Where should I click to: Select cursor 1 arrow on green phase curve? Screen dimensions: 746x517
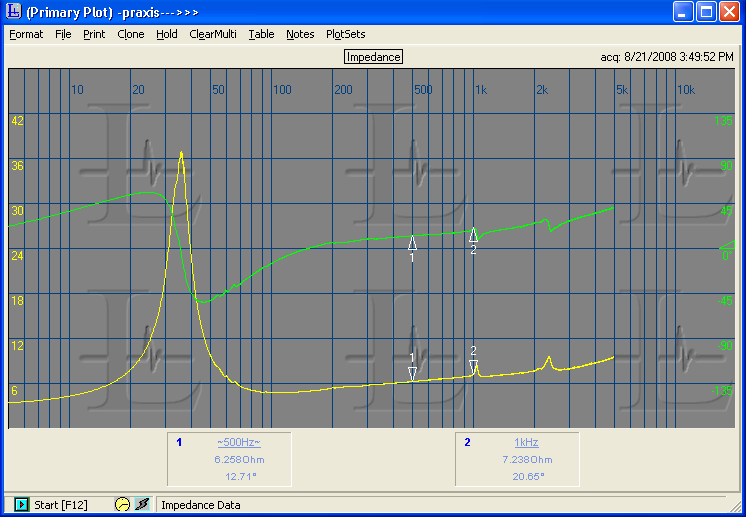412,242
